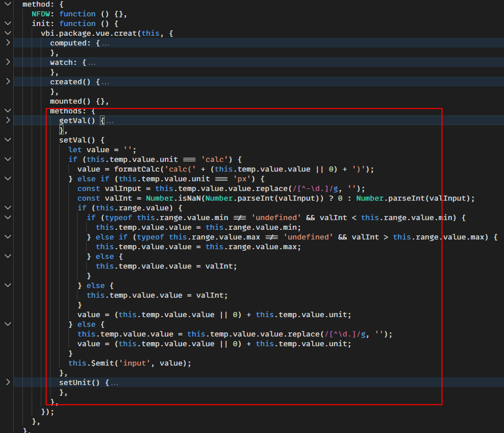Collapse the 'if (this.range.value)' fold arrow
This screenshot has height=433, width=504.
click(8, 207)
